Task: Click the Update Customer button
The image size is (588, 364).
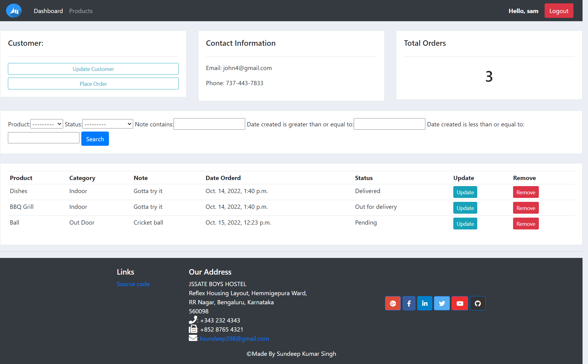Action: tap(93, 69)
